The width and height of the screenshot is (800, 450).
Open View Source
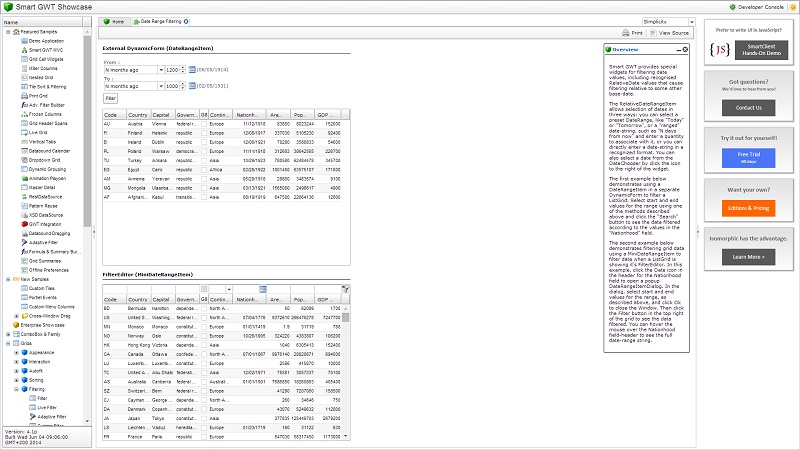[x=672, y=33]
